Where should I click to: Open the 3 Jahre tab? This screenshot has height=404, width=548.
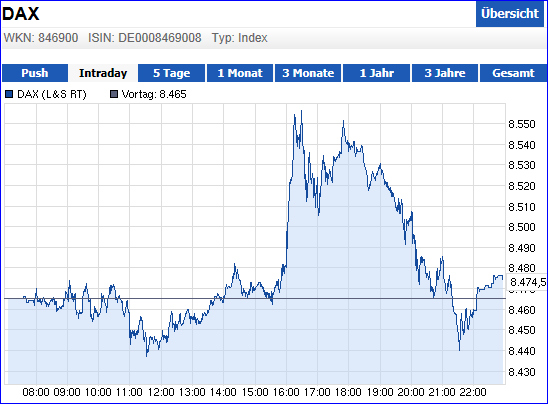pyautogui.click(x=445, y=73)
